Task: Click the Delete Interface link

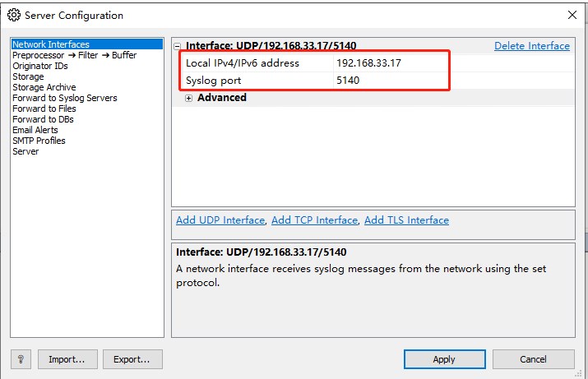Action: pos(532,46)
